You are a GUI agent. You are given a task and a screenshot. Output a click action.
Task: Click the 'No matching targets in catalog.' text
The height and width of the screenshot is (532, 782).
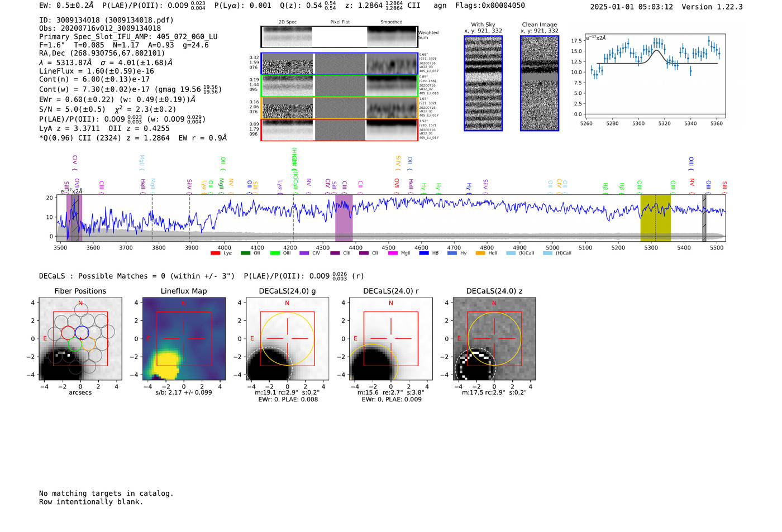tap(106, 493)
